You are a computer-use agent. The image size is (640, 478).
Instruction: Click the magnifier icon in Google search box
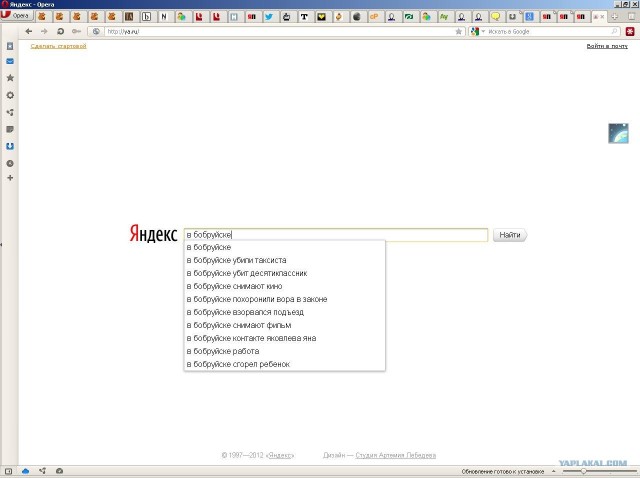[x=614, y=31]
